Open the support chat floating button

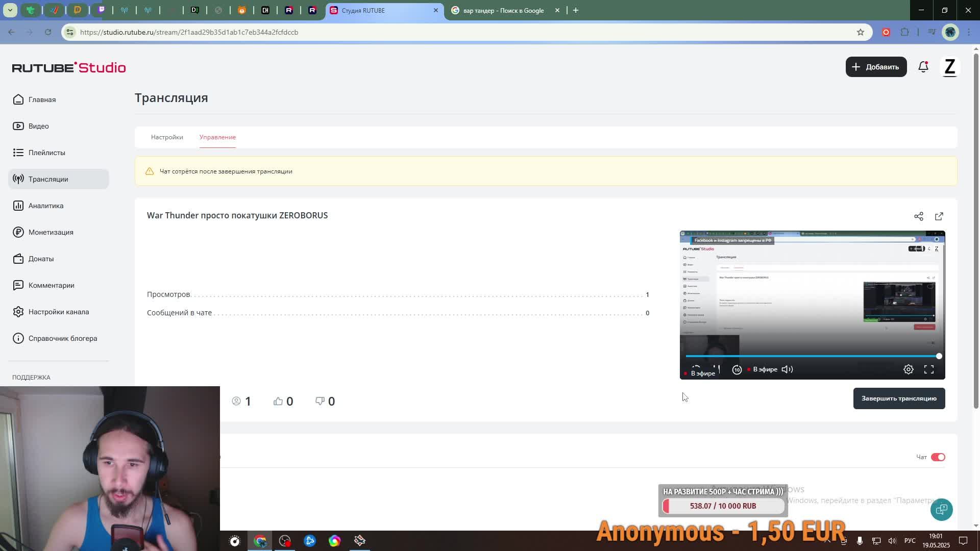coord(941,509)
